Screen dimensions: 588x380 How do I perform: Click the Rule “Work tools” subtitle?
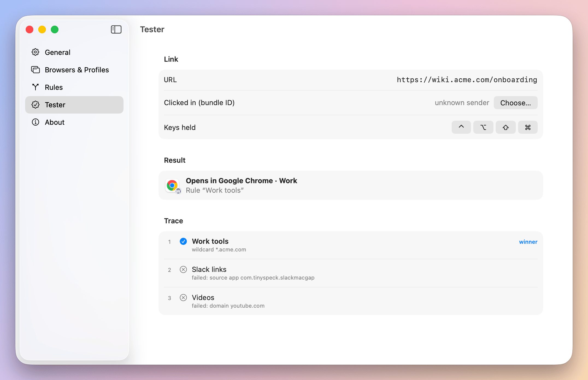point(215,190)
